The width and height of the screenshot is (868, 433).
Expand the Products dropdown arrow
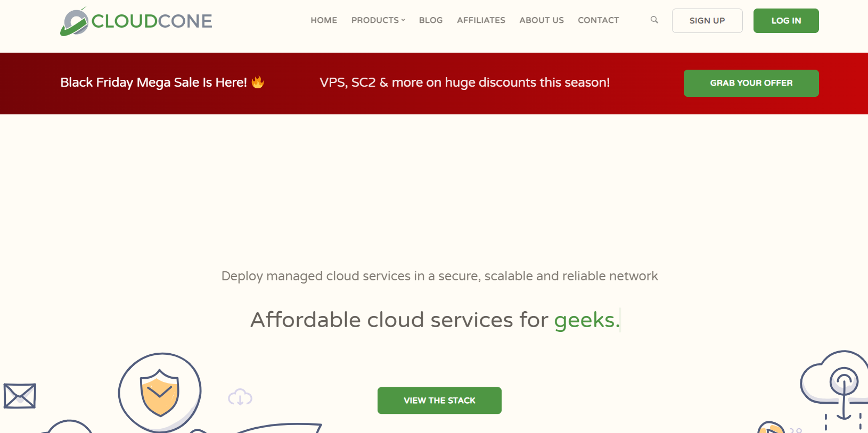403,20
